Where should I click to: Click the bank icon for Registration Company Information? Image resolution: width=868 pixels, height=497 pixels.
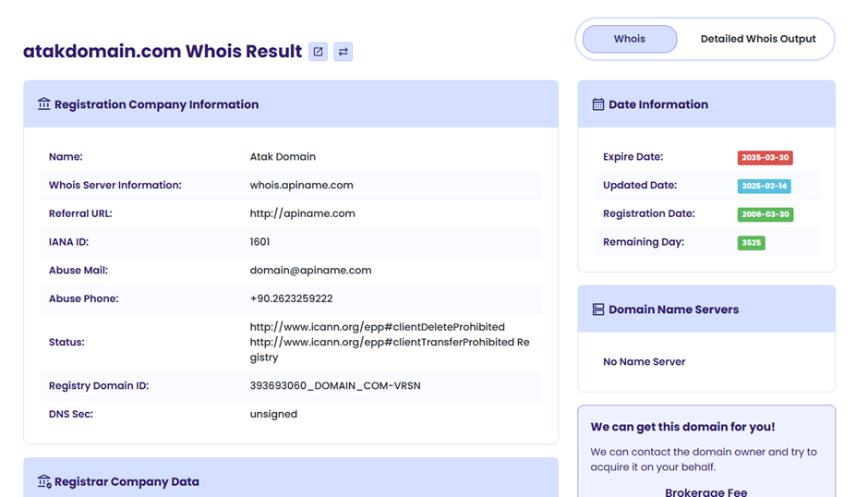coord(43,103)
